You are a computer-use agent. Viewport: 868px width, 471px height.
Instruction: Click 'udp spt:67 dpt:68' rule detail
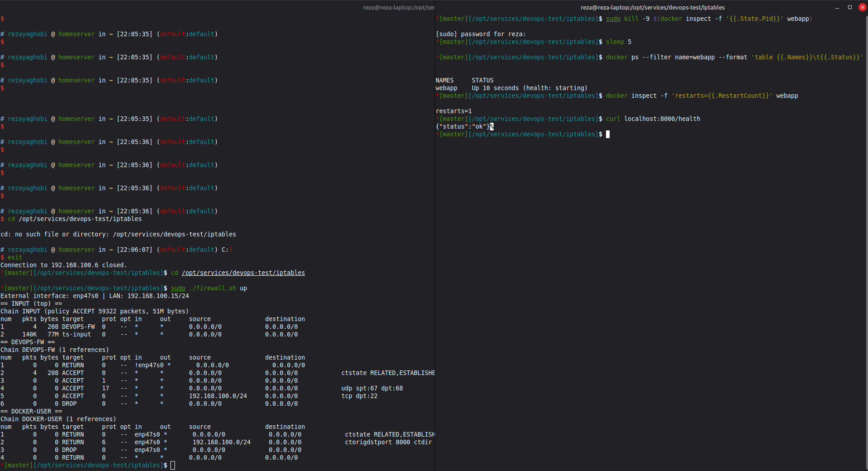click(372, 388)
